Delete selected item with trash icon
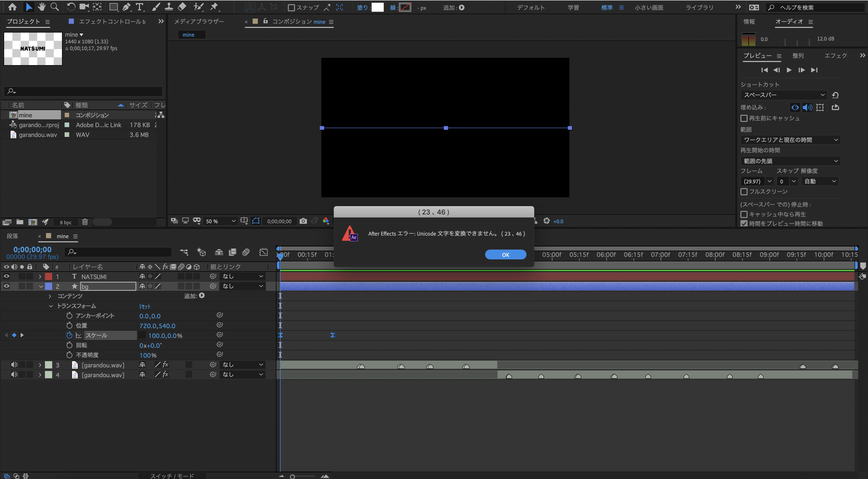868x479 pixels. click(85, 222)
